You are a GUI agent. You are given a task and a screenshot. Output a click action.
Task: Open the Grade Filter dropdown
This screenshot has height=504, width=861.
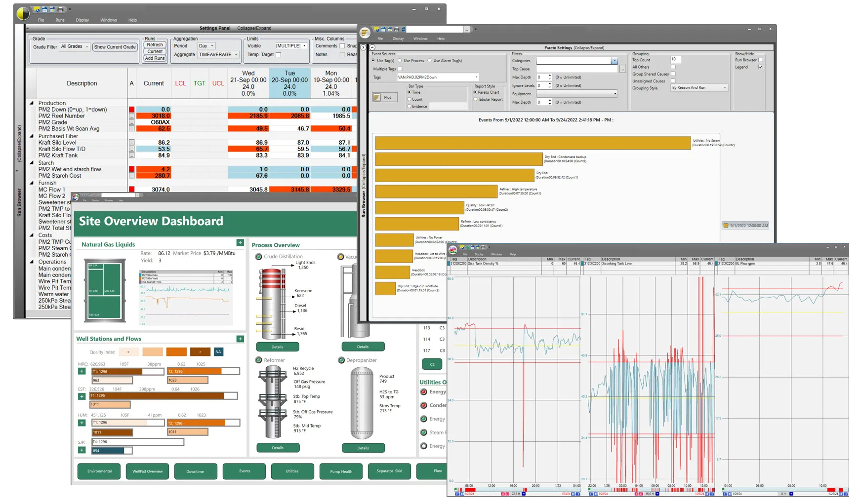[75, 47]
